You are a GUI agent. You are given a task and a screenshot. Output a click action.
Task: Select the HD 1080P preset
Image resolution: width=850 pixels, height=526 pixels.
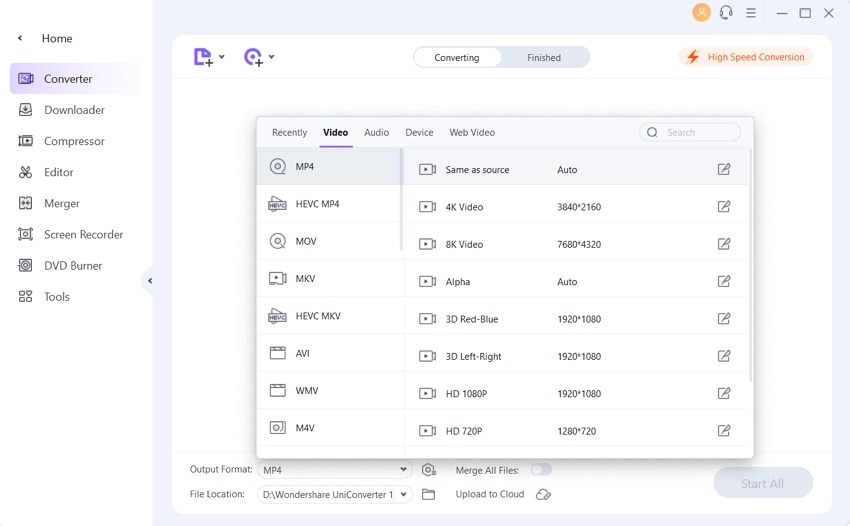pos(466,394)
